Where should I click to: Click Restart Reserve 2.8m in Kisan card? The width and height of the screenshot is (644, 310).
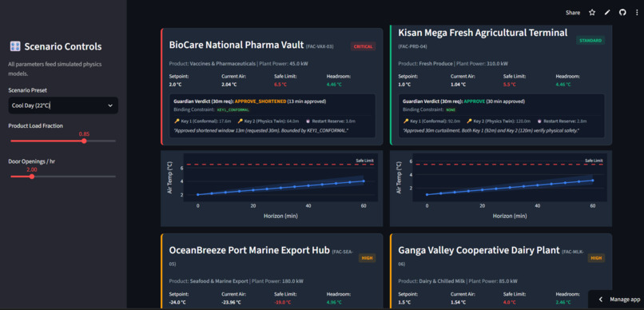point(562,121)
